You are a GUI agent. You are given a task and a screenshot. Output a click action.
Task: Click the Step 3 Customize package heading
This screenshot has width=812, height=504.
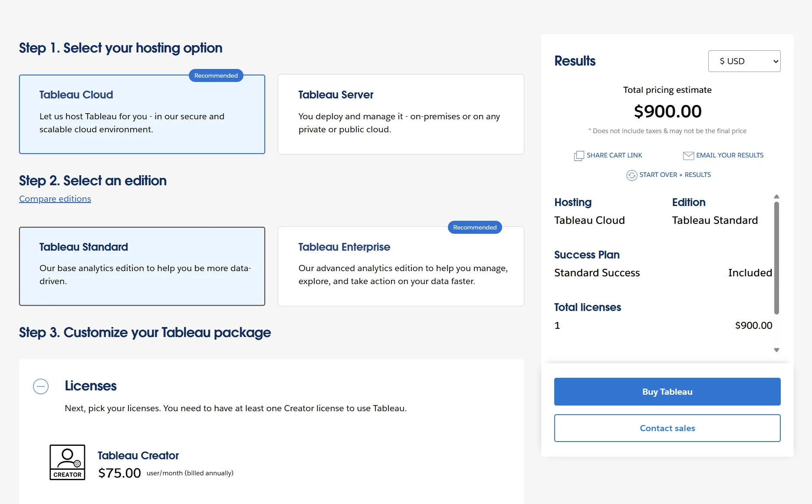tap(145, 333)
